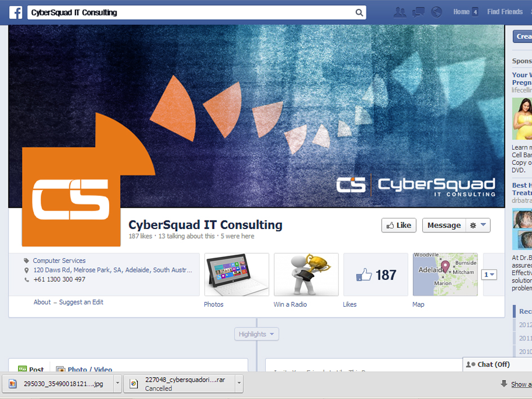Open the gear settings dropdown beside Message
This screenshot has height=399, width=532.
pos(478,225)
